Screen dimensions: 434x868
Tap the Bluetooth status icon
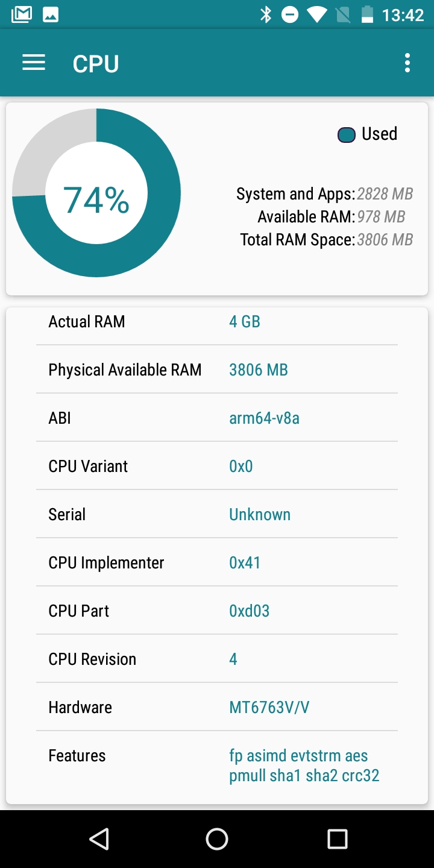pos(266,14)
